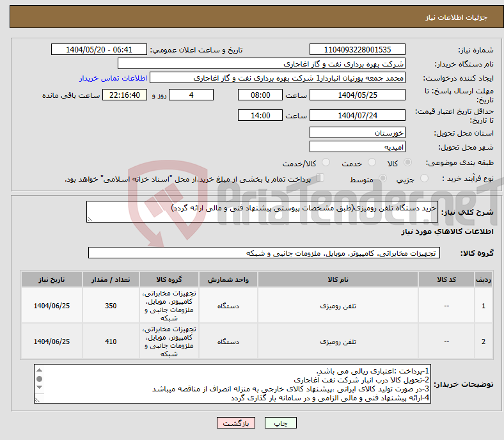Screen dimensions: 504x440
Task: Click need date 1404/06/25 in row 1
Action: pos(51,306)
